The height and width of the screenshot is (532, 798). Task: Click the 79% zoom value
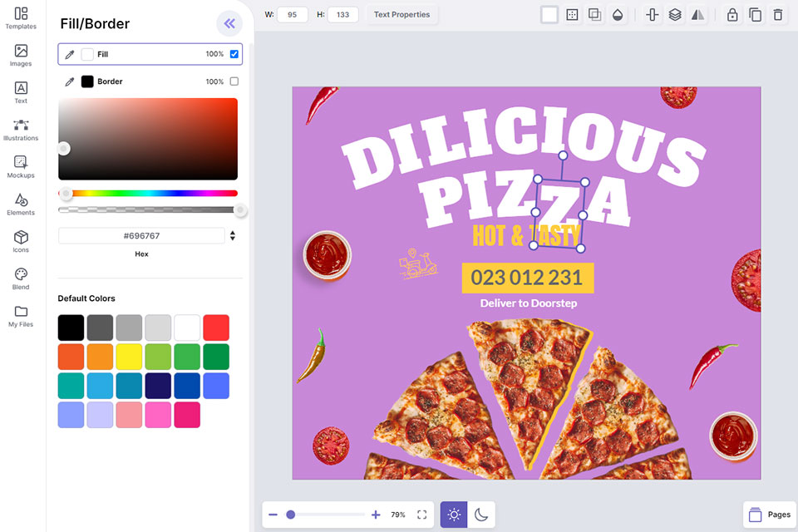(398, 515)
